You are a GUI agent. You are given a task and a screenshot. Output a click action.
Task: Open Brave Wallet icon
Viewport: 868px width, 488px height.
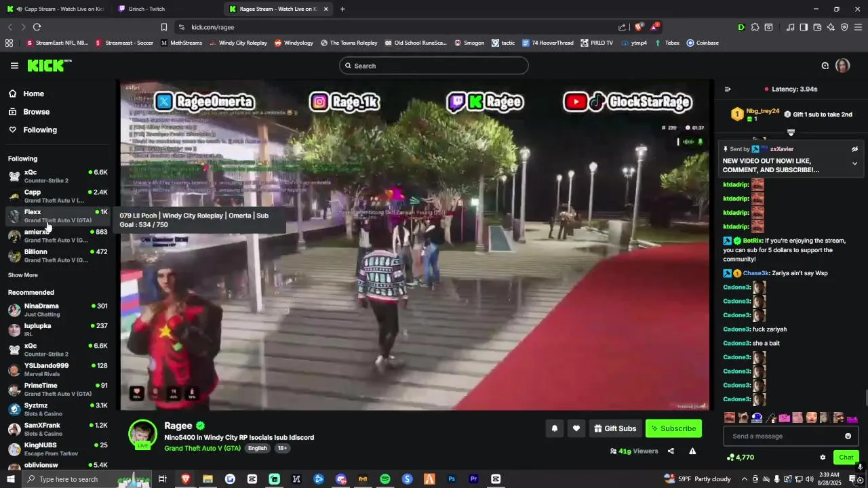tap(817, 27)
